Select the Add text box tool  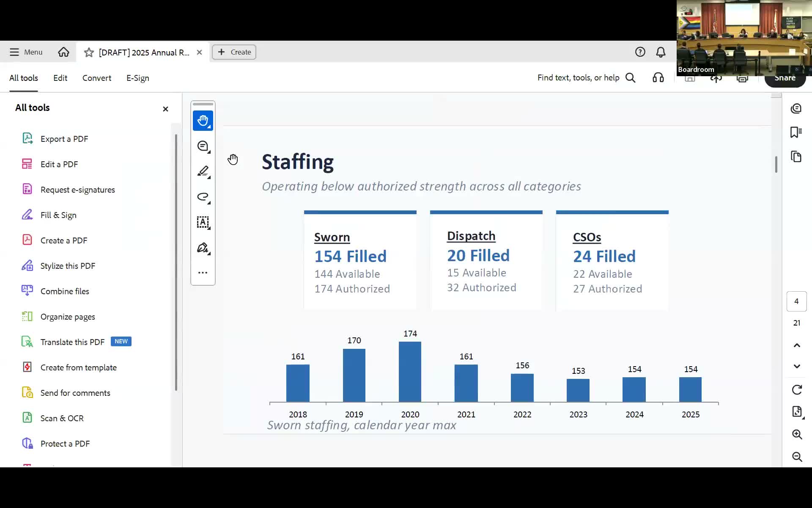click(203, 222)
